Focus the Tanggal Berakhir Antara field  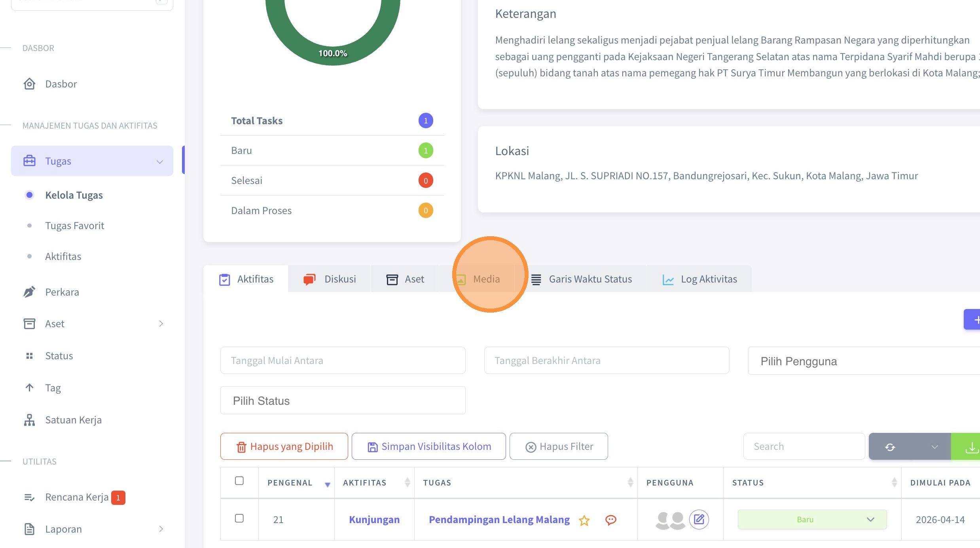(607, 360)
